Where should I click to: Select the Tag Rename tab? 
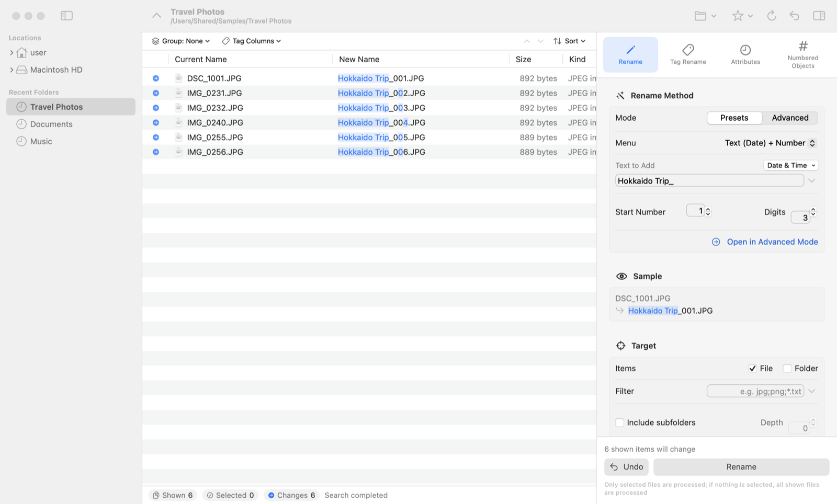click(x=688, y=54)
